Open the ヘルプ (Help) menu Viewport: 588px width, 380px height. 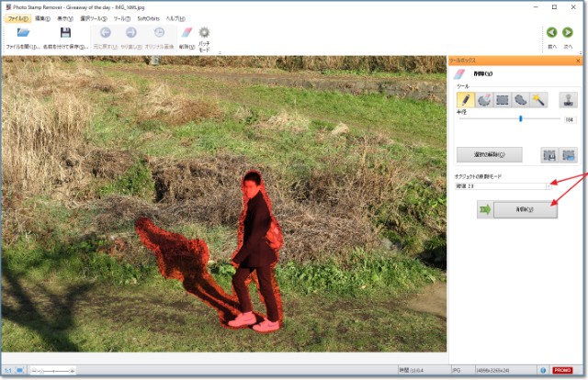[x=176, y=18]
